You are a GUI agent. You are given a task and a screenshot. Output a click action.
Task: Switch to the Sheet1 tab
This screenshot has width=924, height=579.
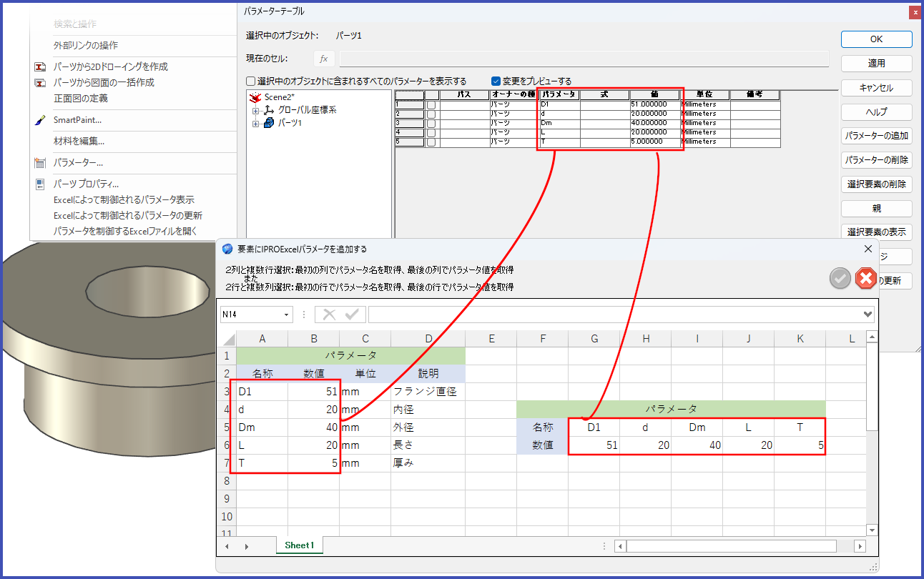(300, 545)
